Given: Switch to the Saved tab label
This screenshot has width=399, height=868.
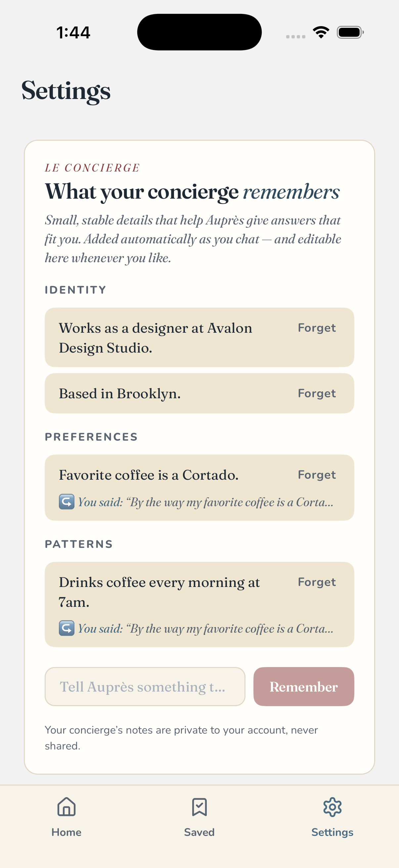Looking at the screenshot, I should 199,832.
